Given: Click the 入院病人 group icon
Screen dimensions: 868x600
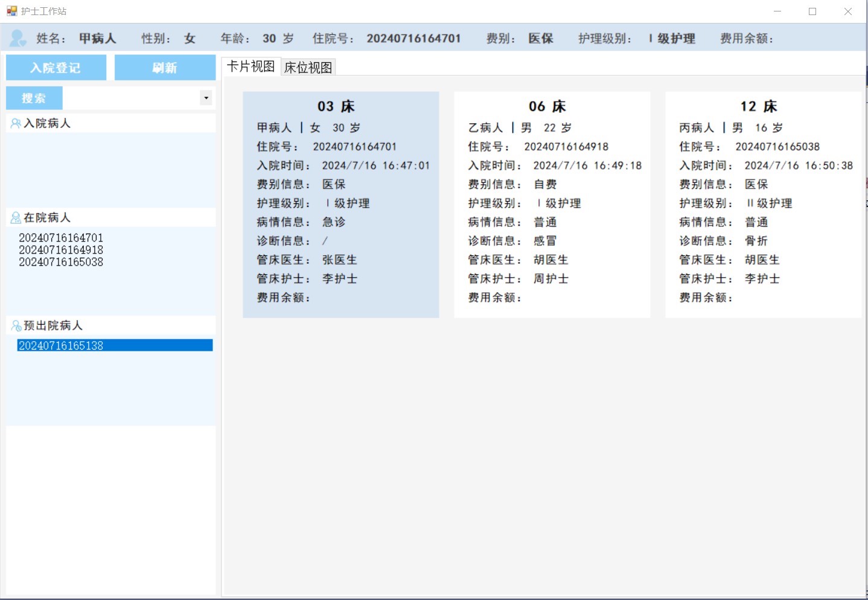Looking at the screenshot, I should click(16, 124).
